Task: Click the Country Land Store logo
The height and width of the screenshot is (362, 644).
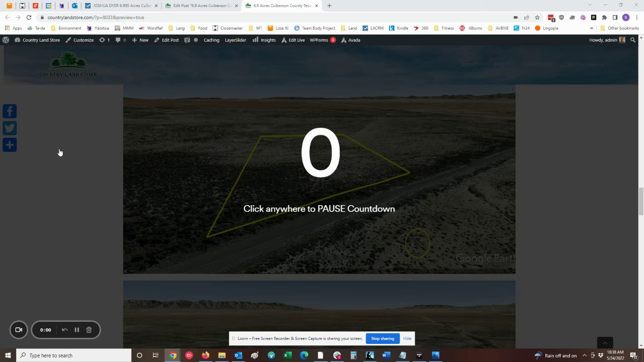Action: [x=68, y=65]
